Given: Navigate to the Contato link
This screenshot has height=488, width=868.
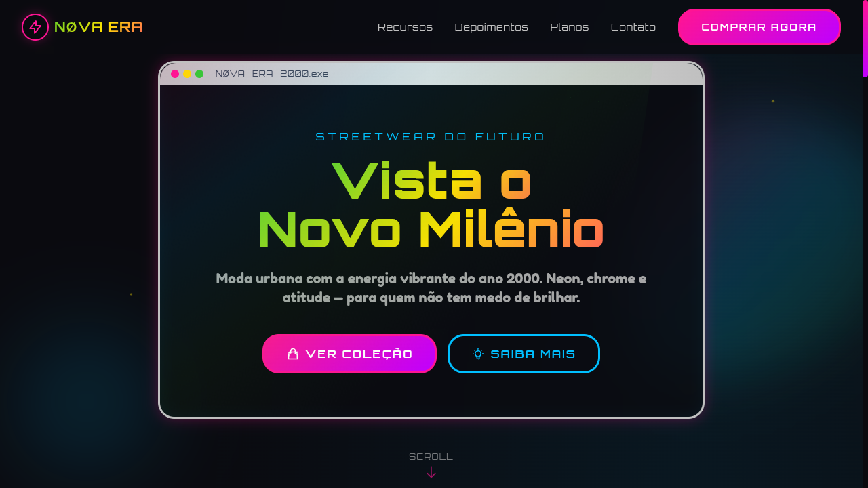Looking at the screenshot, I should [633, 27].
